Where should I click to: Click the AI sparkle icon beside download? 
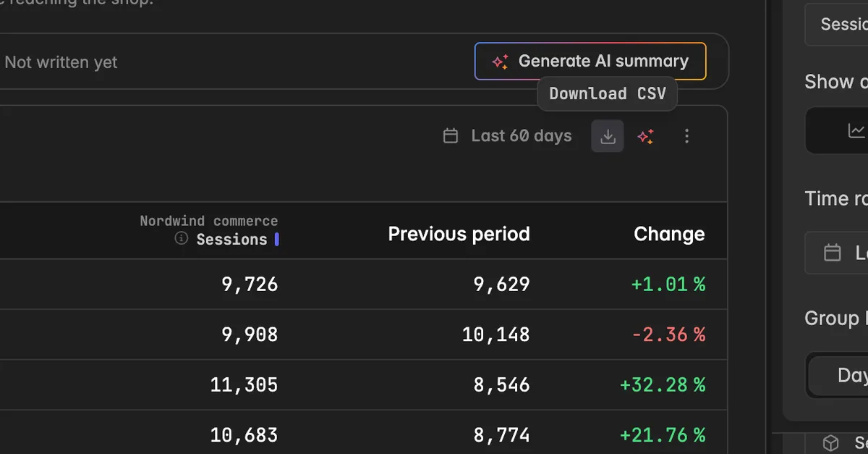coord(645,136)
